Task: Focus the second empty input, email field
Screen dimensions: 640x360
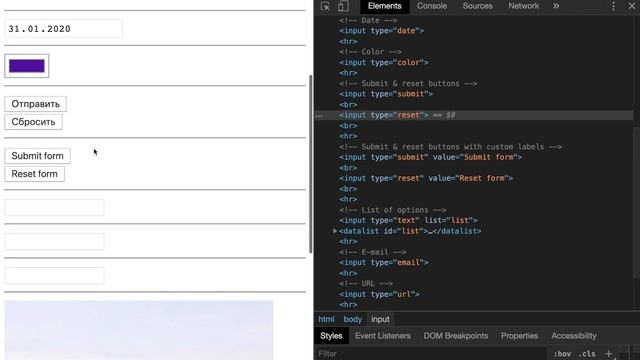Action: tap(54, 242)
